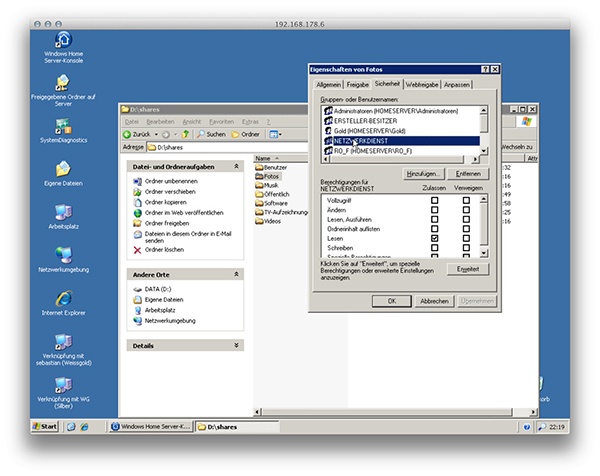Open Internet Explorer desktop shortcut
600x476 pixels.
[63, 298]
